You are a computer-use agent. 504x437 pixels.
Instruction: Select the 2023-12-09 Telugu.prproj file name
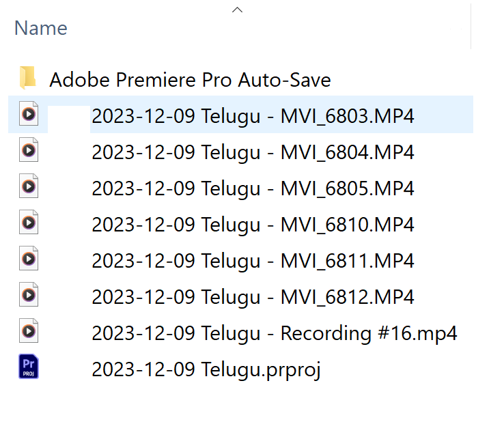pos(206,369)
